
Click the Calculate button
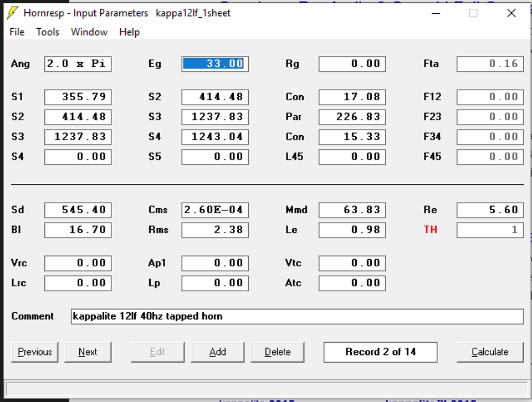tap(490, 352)
